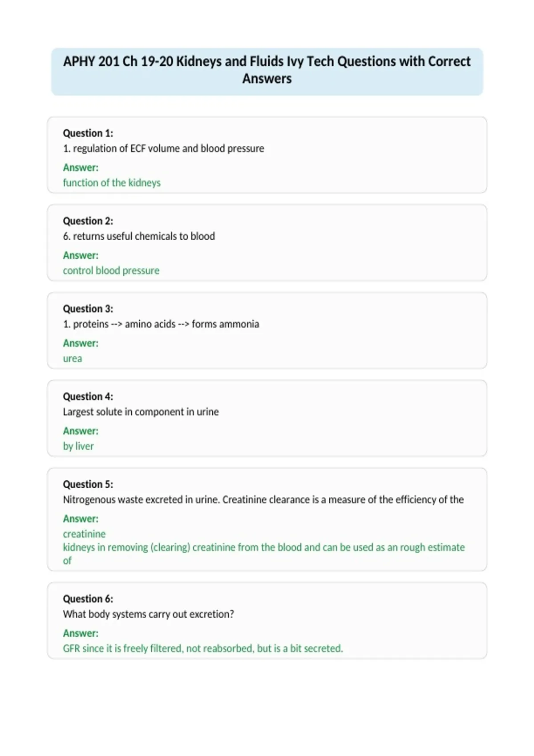The height and width of the screenshot is (756, 534).
Task: Click 'Largest solute in component in urine'
Action: click(x=141, y=412)
